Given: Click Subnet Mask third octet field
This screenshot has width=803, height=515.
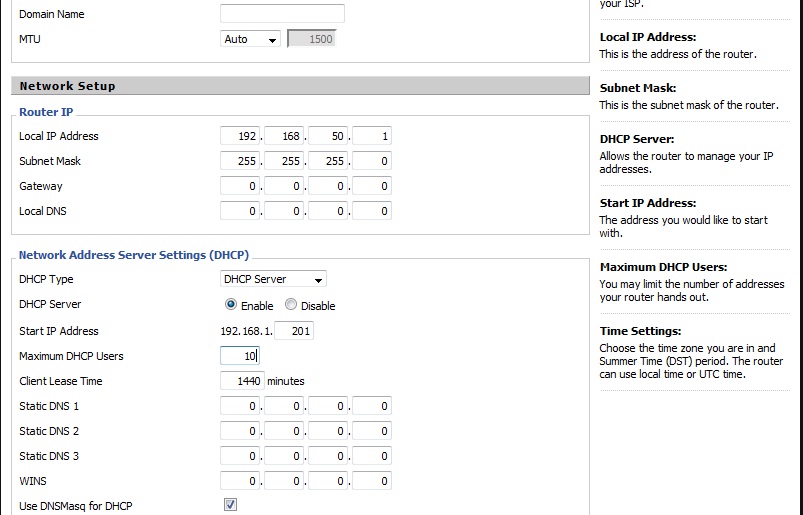Looking at the screenshot, I should point(328,161).
